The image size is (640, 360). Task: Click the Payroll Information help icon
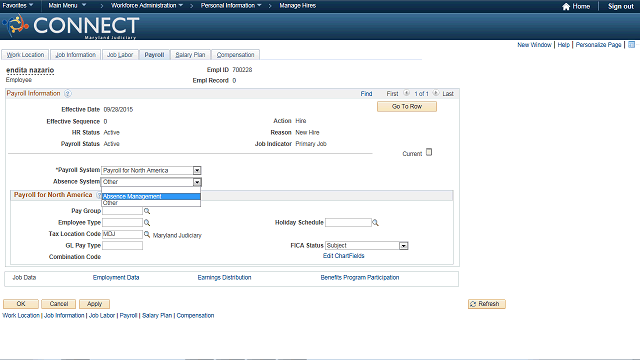(68, 93)
